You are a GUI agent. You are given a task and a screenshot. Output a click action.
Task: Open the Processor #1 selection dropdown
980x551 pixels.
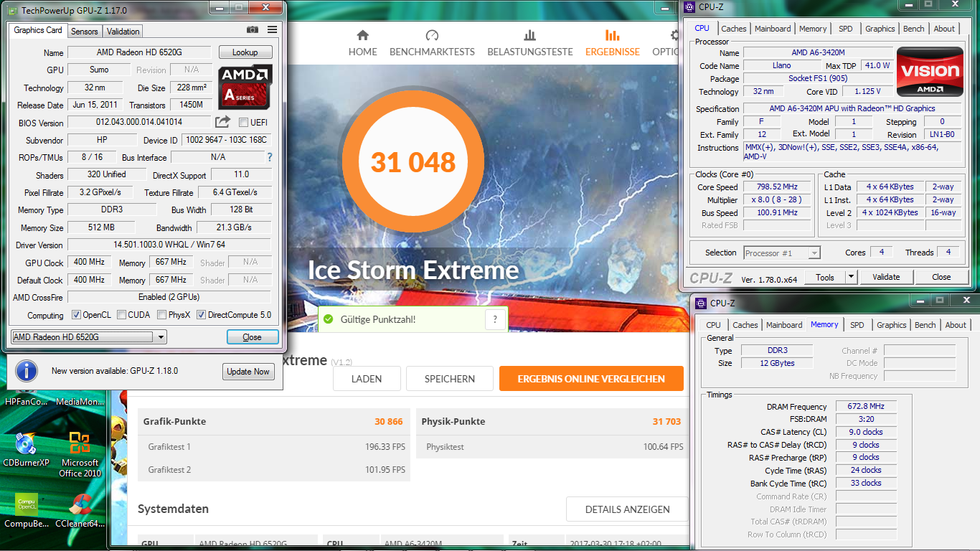782,253
